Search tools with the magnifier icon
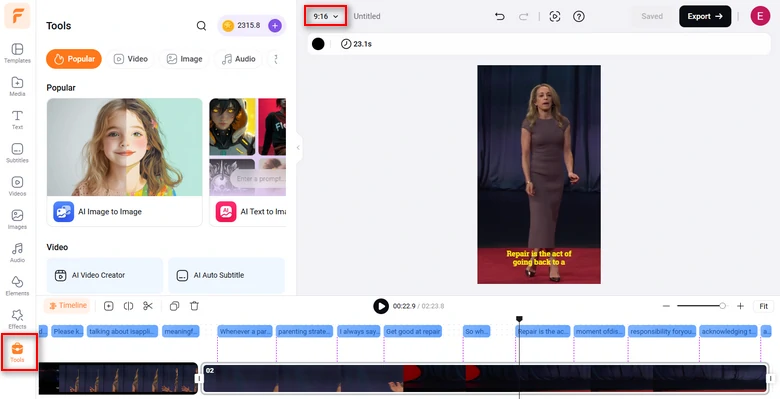This screenshot has height=399, width=780. coord(201,25)
